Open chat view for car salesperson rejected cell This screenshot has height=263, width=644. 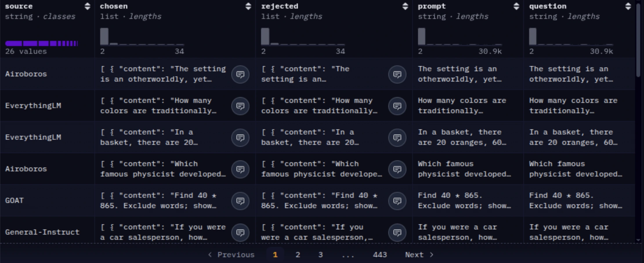click(397, 232)
